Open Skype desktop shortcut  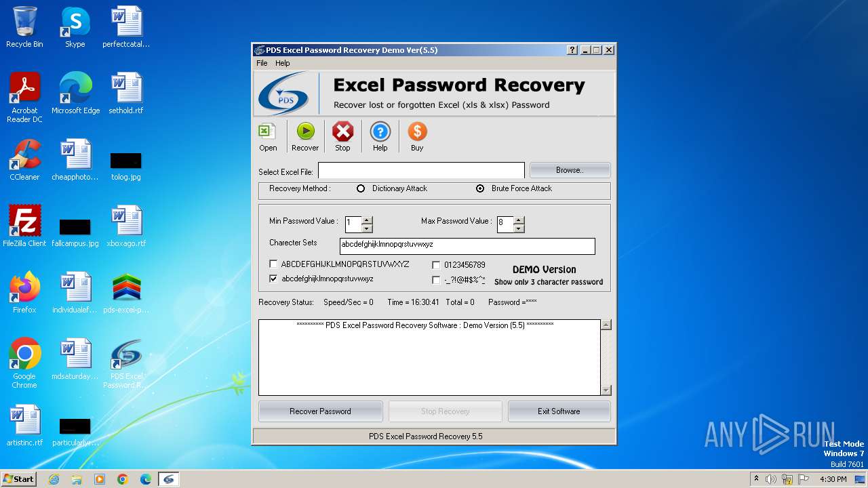(75, 27)
